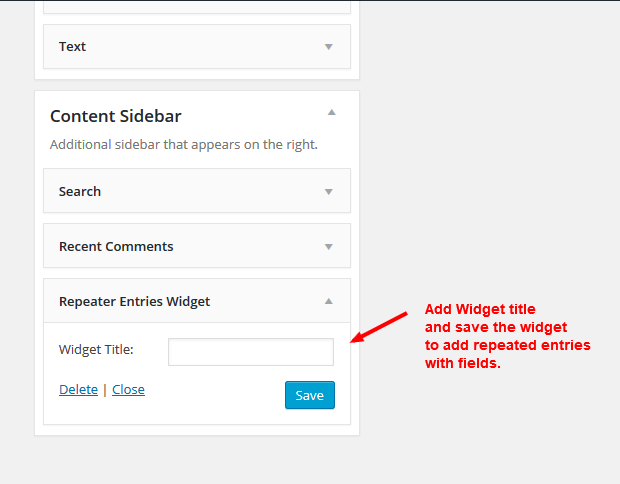Click the red annotation instruction text

coord(506,336)
